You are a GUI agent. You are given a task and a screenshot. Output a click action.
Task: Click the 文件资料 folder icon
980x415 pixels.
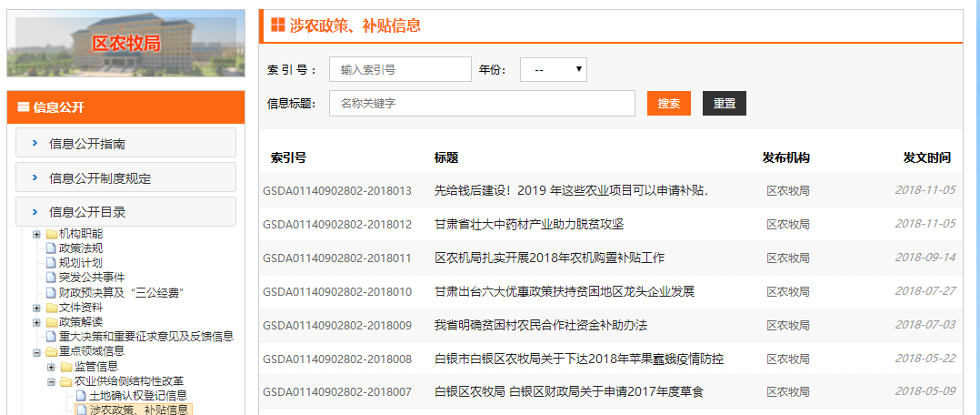click(51, 308)
